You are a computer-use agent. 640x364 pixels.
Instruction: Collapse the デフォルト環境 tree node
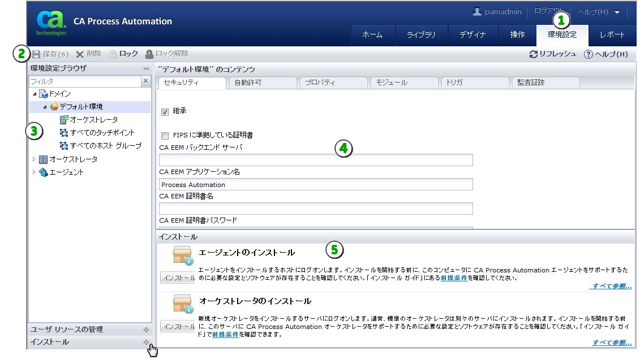coord(45,107)
